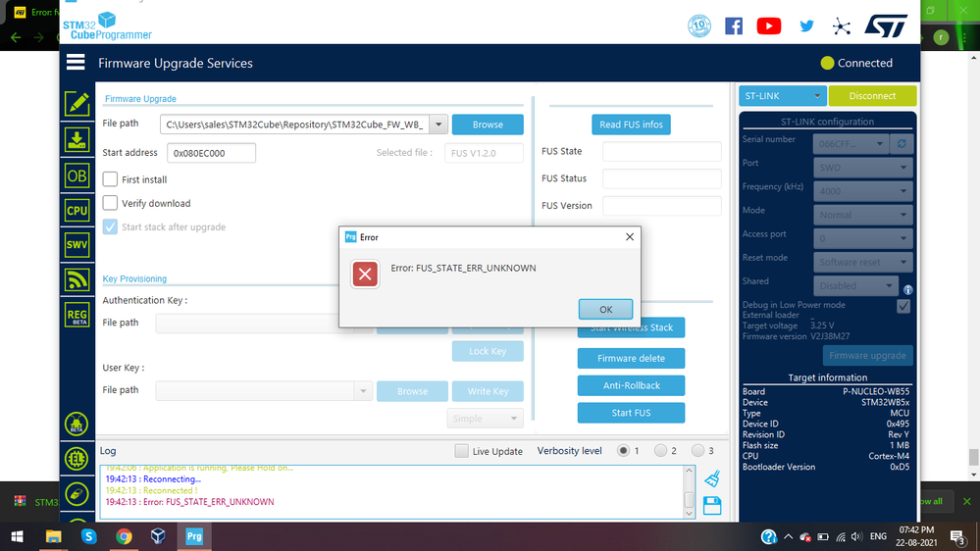Open the Twitter link icon
This screenshot has height=551, width=980.
tap(806, 26)
